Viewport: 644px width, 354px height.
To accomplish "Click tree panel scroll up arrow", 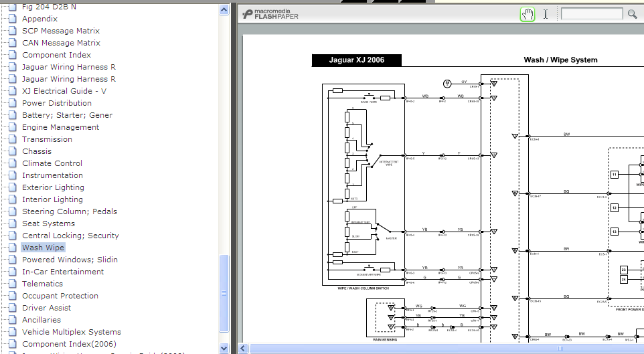I will click(224, 9).
